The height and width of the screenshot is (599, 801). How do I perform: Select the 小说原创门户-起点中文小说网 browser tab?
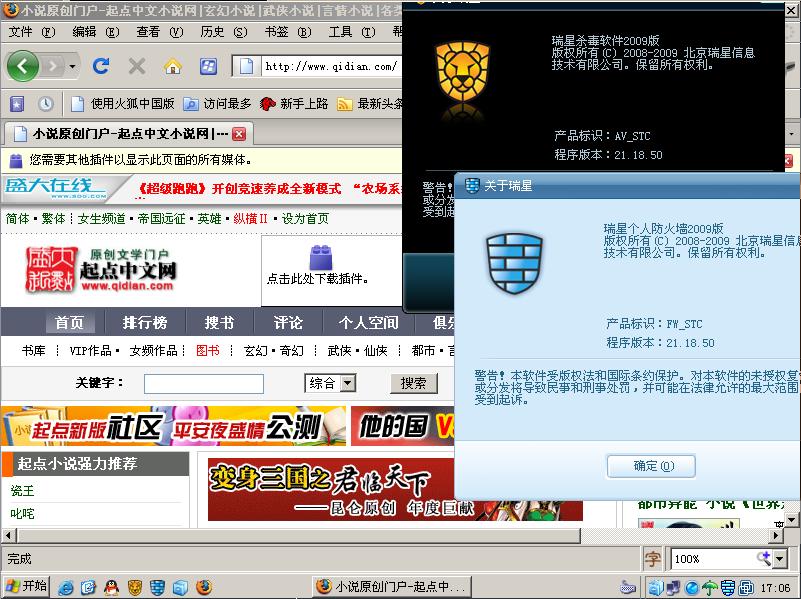point(128,134)
